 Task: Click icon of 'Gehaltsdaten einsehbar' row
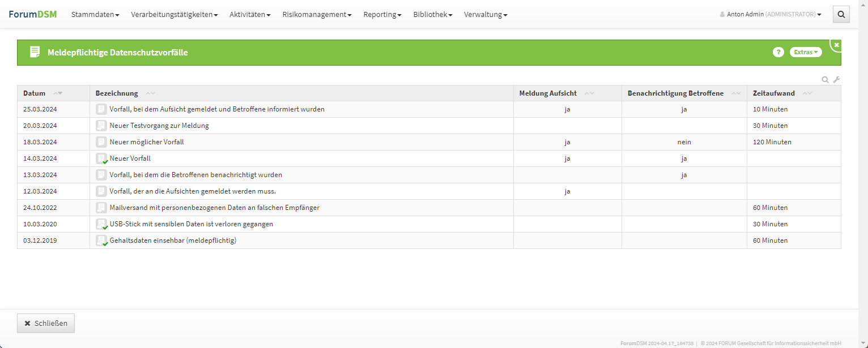[x=101, y=240]
